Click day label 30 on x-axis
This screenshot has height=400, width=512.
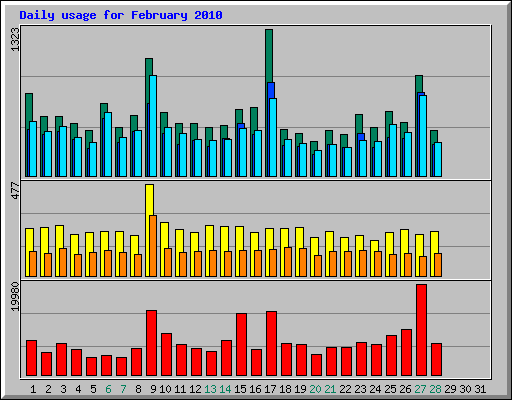point(465,389)
